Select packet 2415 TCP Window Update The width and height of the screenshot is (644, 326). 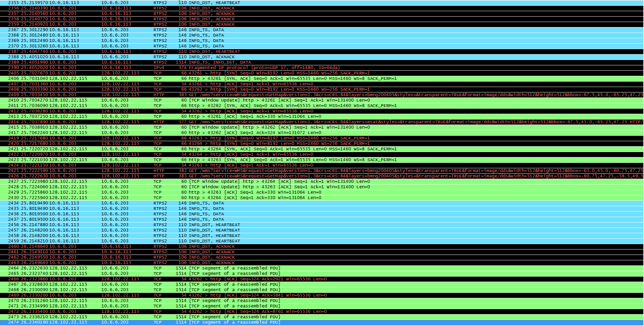[322, 127]
